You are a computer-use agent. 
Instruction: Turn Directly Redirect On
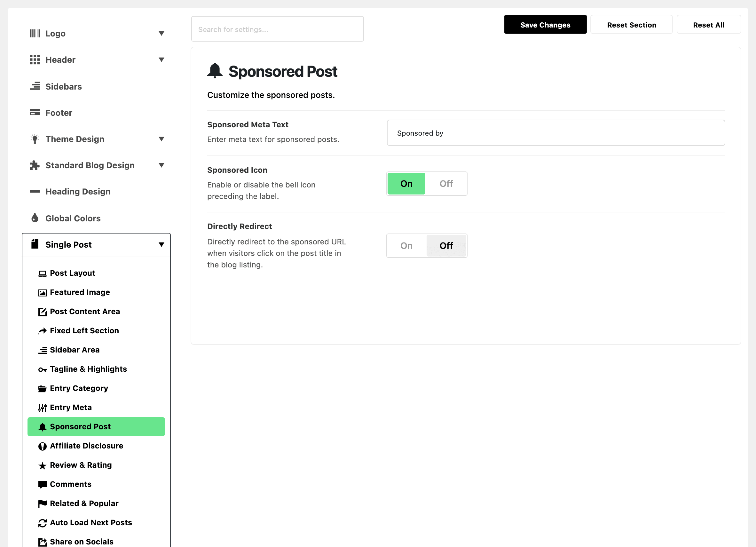coord(406,246)
